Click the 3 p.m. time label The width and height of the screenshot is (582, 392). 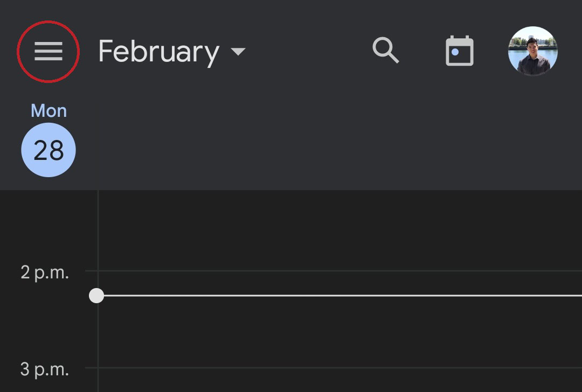[x=45, y=369]
